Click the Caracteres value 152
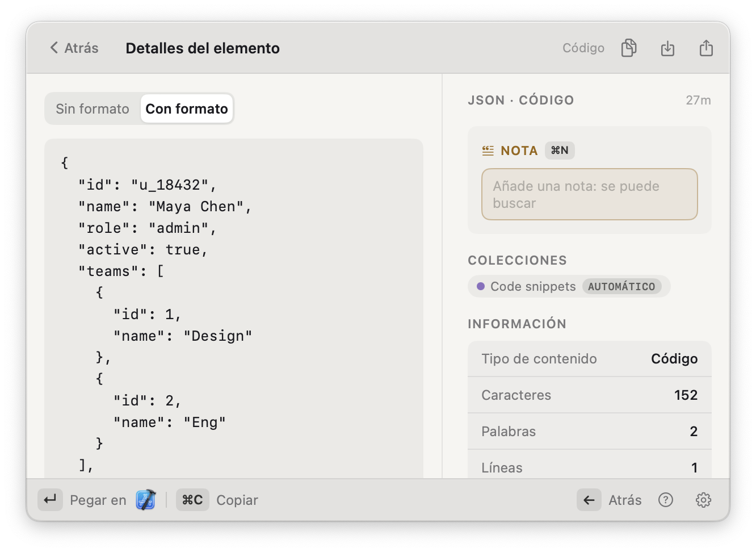The width and height of the screenshot is (756, 552). pyautogui.click(x=686, y=395)
